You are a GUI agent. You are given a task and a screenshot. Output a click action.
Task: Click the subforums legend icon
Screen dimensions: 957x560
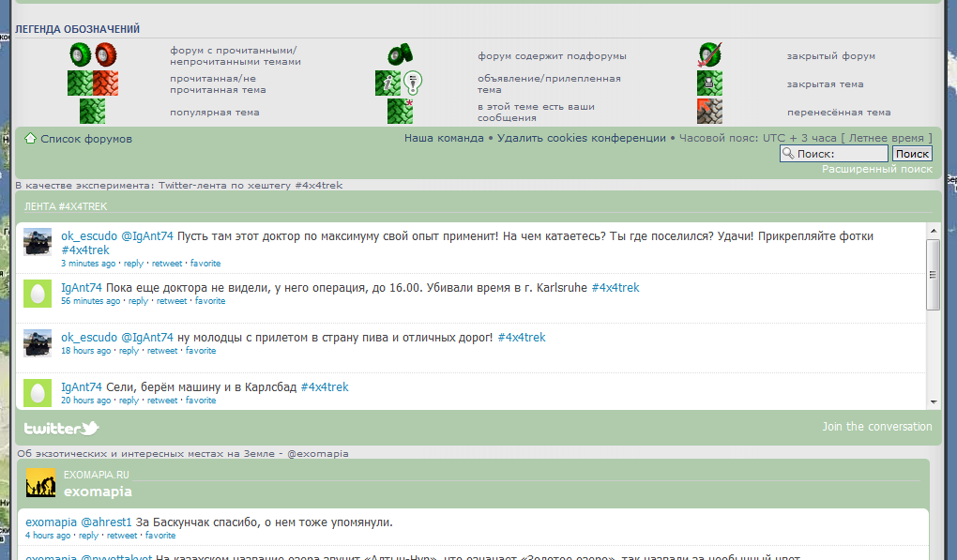(401, 55)
